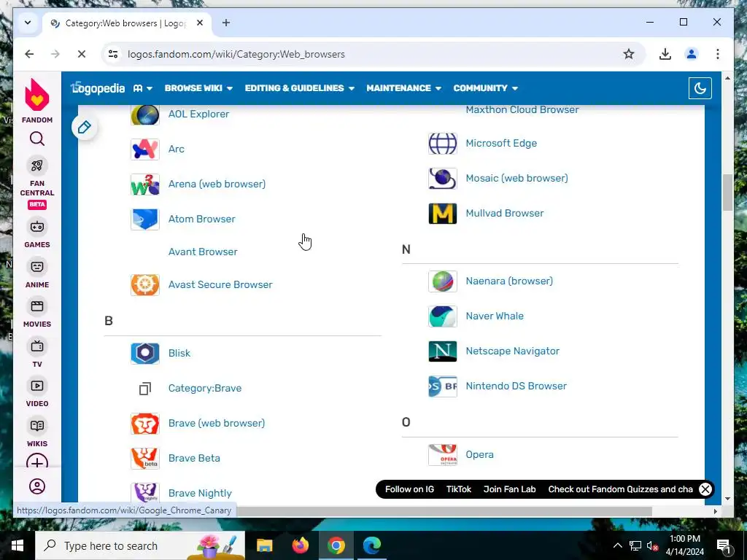Click the start-a-wiki plus icon
The height and width of the screenshot is (560, 747).
(37, 462)
